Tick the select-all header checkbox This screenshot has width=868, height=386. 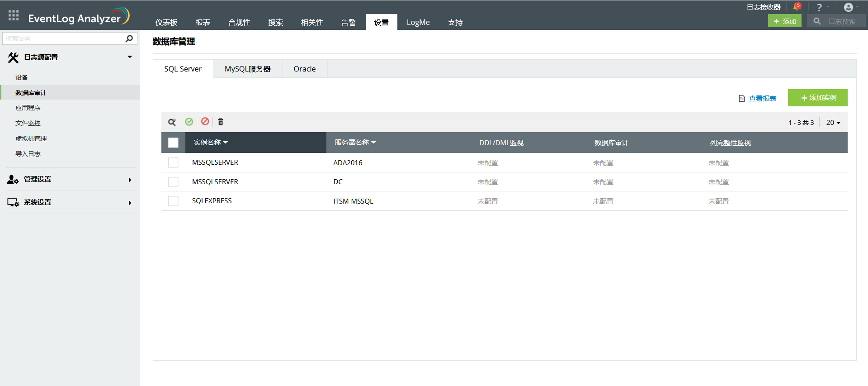click(x=173, y=143)
